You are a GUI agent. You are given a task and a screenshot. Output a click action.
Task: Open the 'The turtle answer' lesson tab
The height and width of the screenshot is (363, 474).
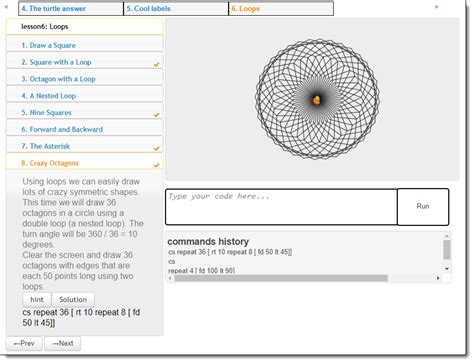[x=71, y=9]
